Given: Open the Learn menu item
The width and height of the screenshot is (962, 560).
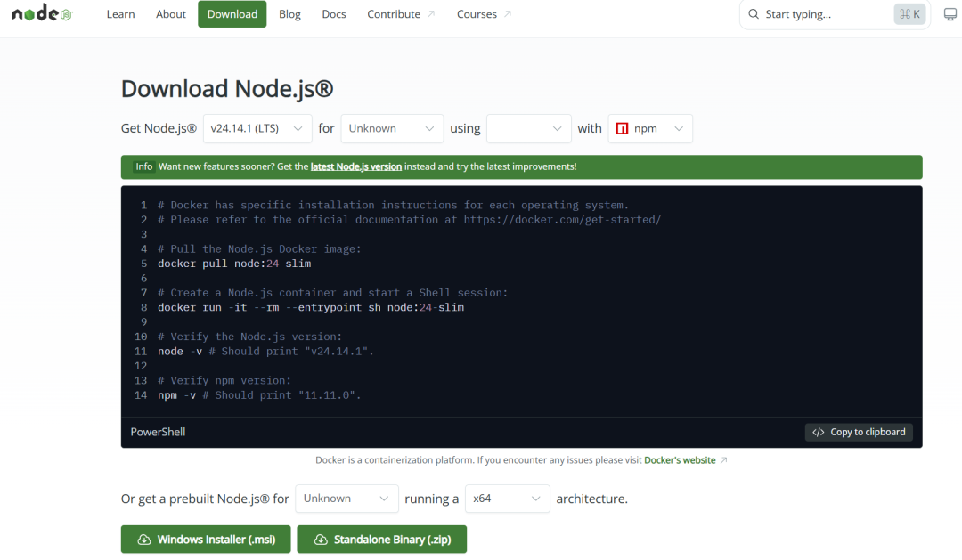Looking at the screenshot, I should coord(120,13).
